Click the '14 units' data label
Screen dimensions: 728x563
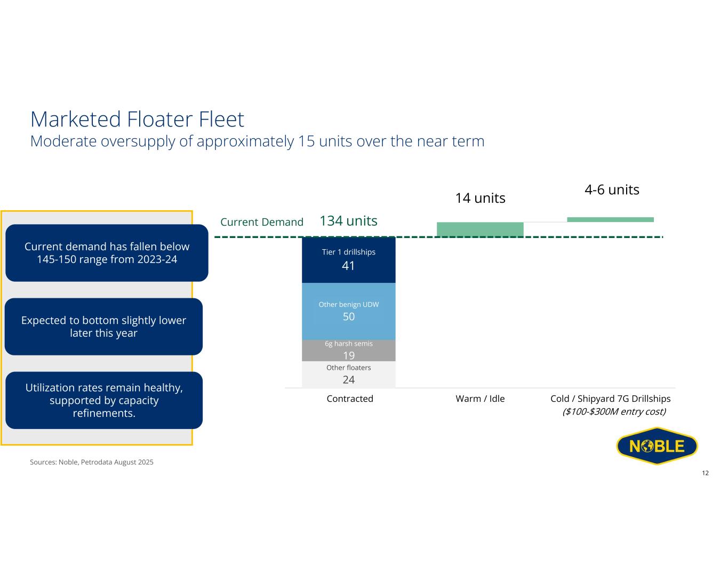480,199
